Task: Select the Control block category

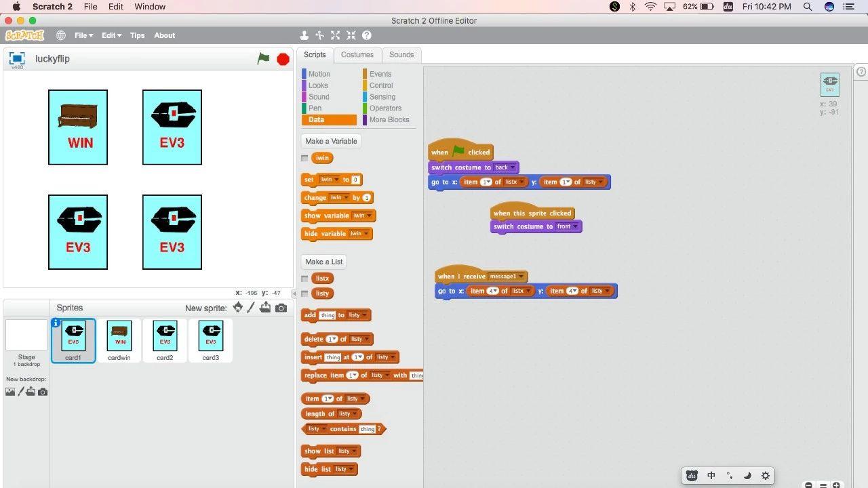Action: point(381,85)
